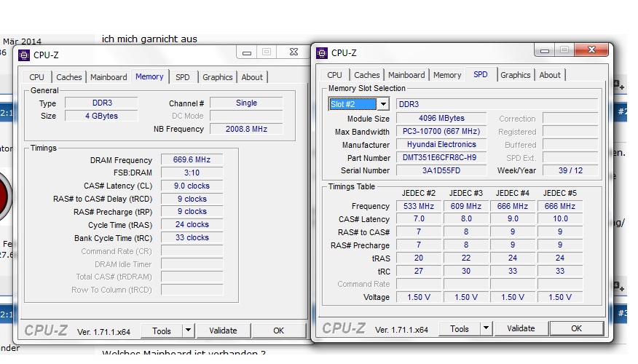Image resolution: width=638 pixels, height=364 pixels.
Task: Open Mainboard tab in left CPU-Z window
Action: 109,77
